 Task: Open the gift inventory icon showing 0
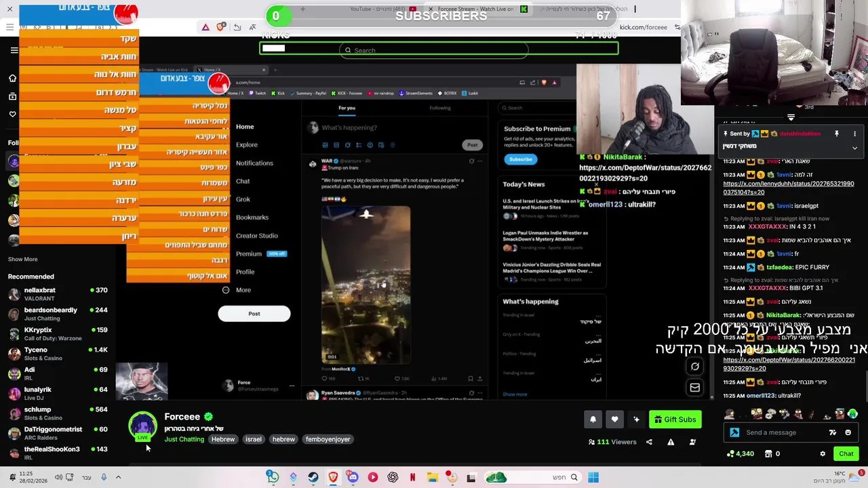tap(772, 454)
